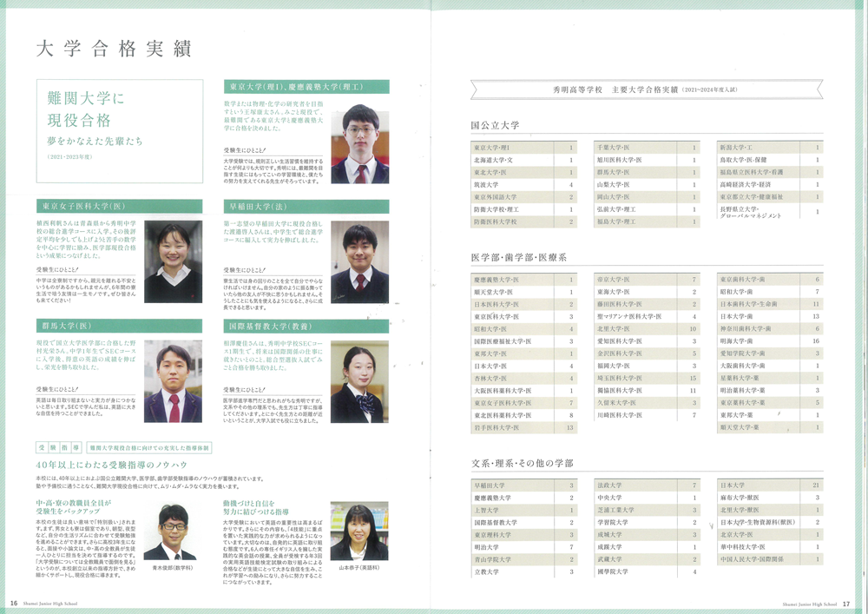Click the green header '早稲田大学(法)'
The height and width of the screenshot is (614, 868).
(x=306, y=207)
